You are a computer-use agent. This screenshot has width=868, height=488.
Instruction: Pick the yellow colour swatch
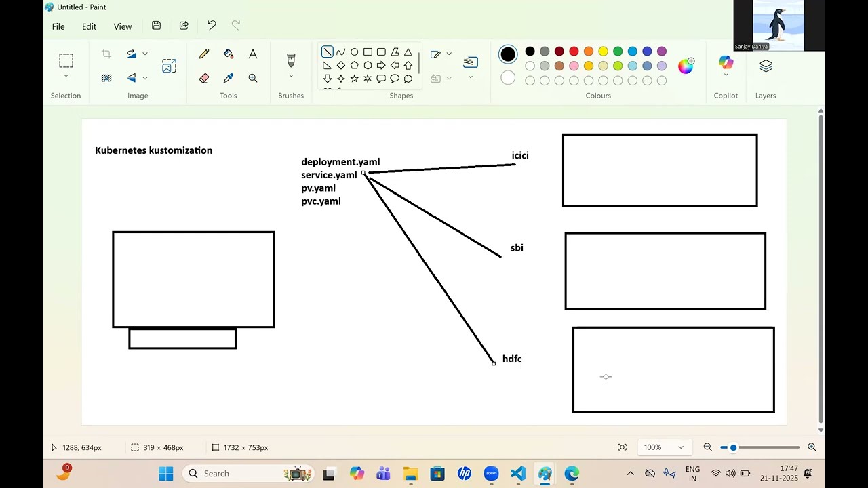click(x=603, y=52)
